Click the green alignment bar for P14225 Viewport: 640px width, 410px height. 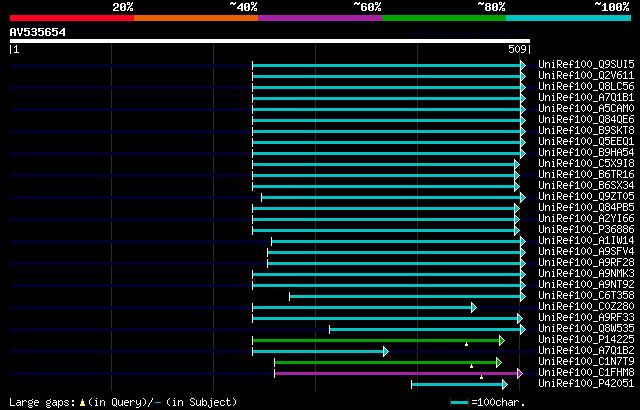point(376,340)
